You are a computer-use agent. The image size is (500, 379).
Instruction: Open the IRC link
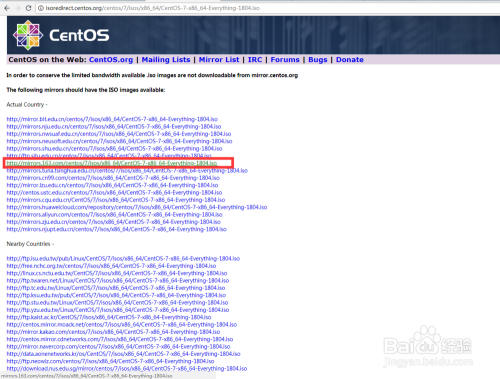[x=255, y=60]
